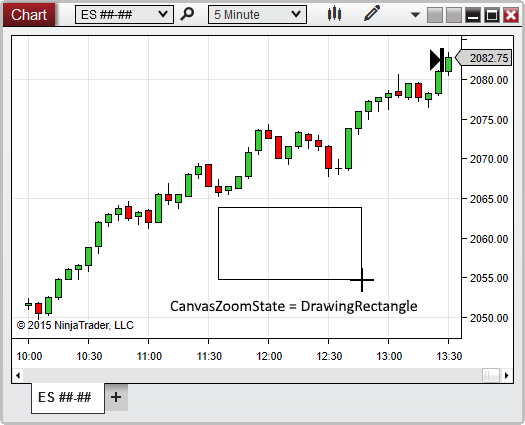Click the 2055.00 price axis label
This screenshot has height=425, width=525.
coord(489,278)
